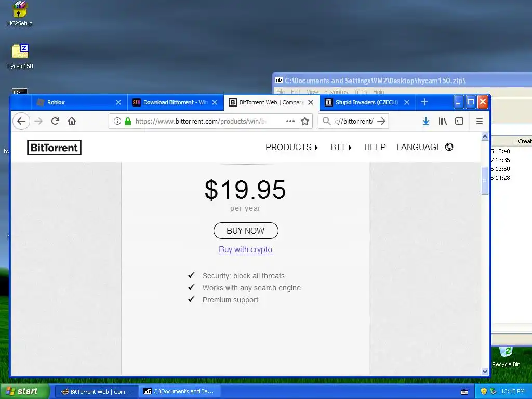Viewport: 532px width, 399px height.
Task: Select the HC2Setup desktop icon
Action: tap(20, 14)
